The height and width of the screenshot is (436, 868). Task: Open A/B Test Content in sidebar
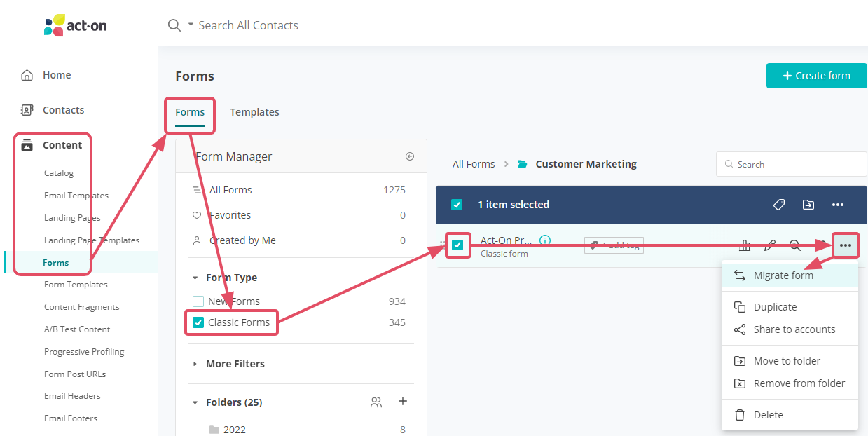coord(77,329)
